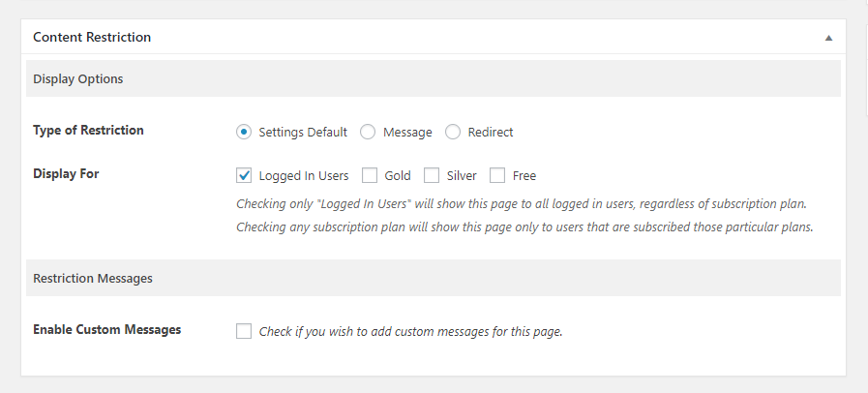Viewport: 868px width, 393px height.
Task: Check the Free plan checkbox
Action: 497,175
